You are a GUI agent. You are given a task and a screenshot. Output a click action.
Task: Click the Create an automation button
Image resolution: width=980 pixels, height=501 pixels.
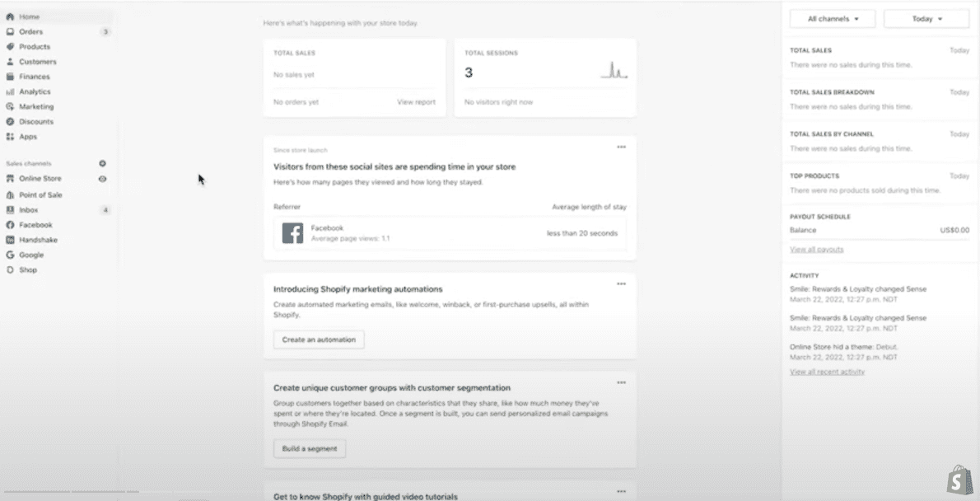point(319,339)
